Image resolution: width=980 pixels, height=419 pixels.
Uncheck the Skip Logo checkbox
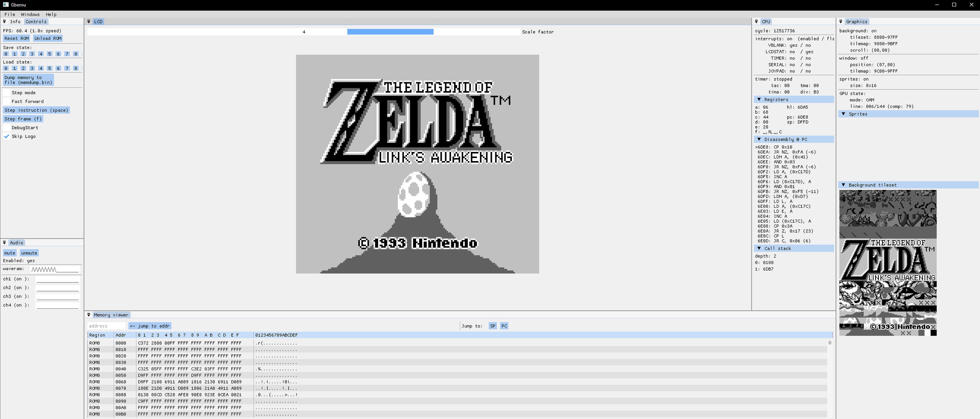pos(7,136)
